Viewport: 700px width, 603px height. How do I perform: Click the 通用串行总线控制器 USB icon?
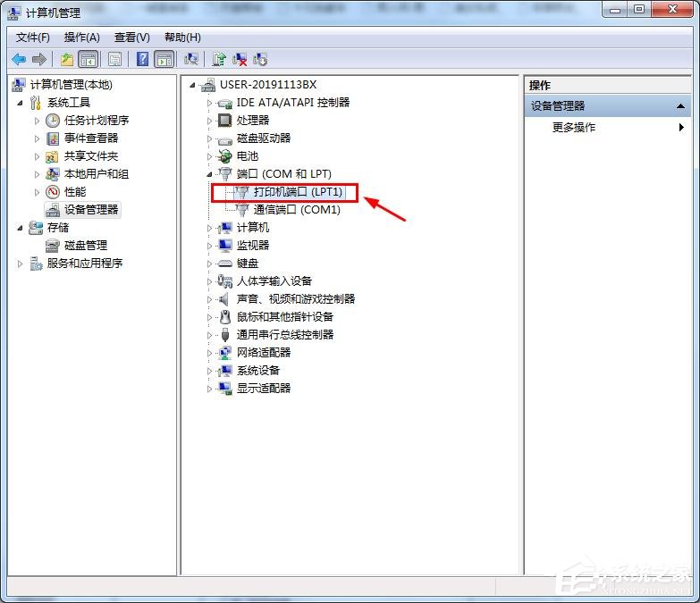click(225, 334)
